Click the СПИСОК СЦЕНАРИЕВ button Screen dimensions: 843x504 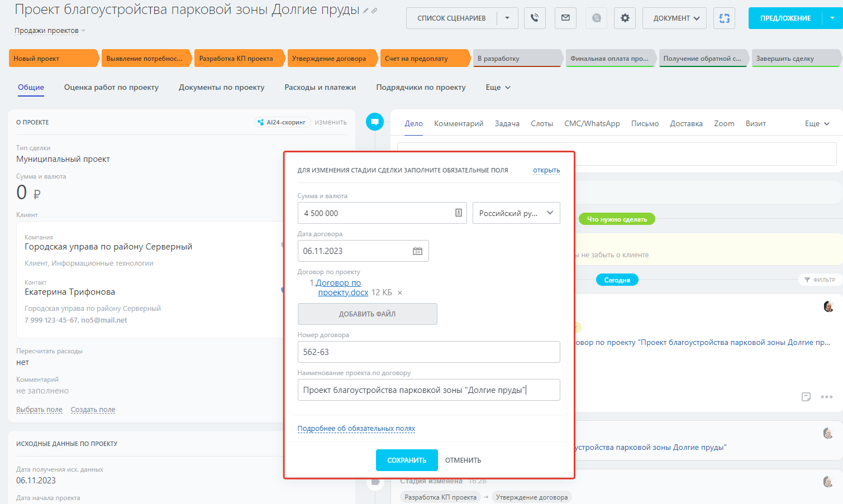451,18
